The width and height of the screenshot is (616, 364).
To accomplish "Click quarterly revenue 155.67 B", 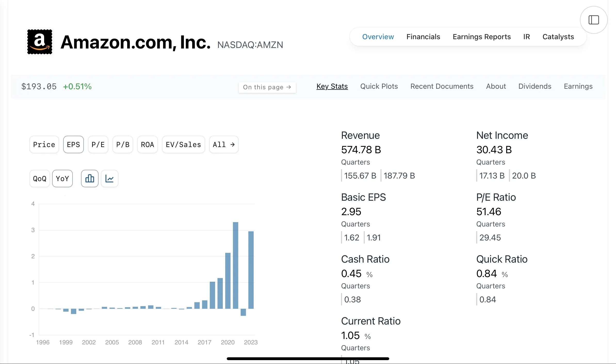I will pyautogui.click(x=360, y=176).
